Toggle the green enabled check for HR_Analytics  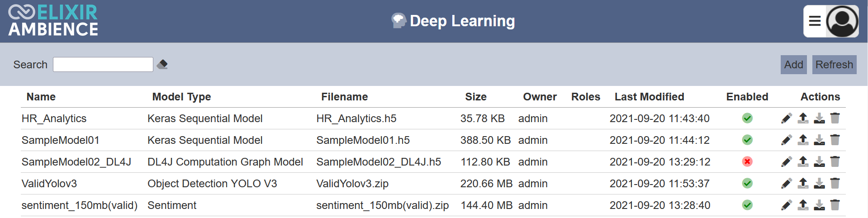point(747,118)
